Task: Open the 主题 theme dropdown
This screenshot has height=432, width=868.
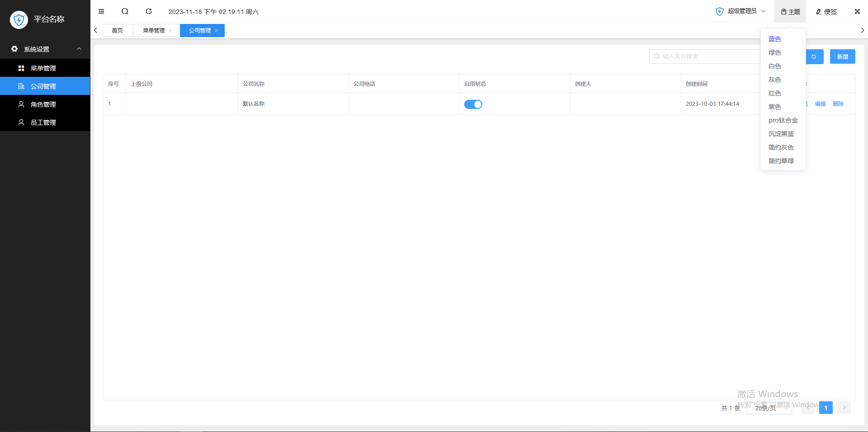Action: pos(790,11)
